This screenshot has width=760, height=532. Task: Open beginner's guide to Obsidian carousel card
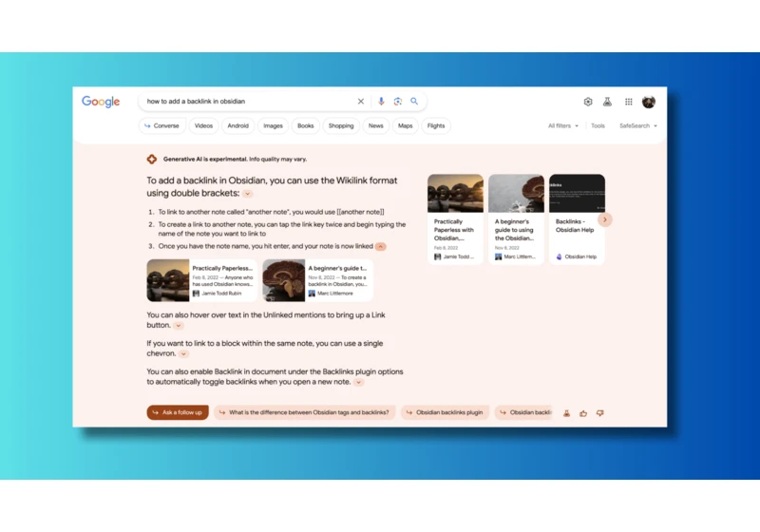click(516, 219)
